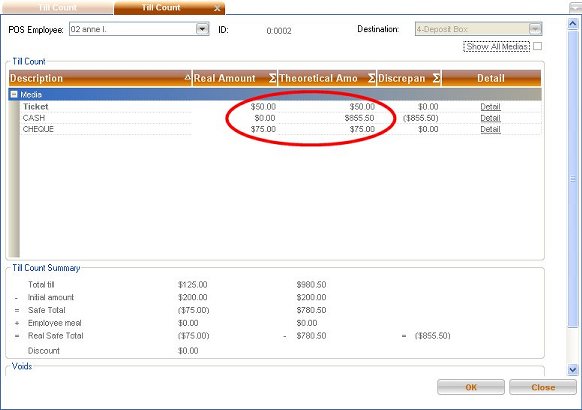Switch to the inactive Till Count tab

57,8
